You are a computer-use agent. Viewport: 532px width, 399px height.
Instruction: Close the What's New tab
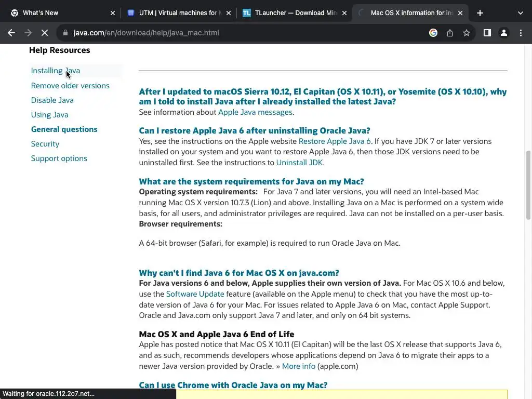113,13
